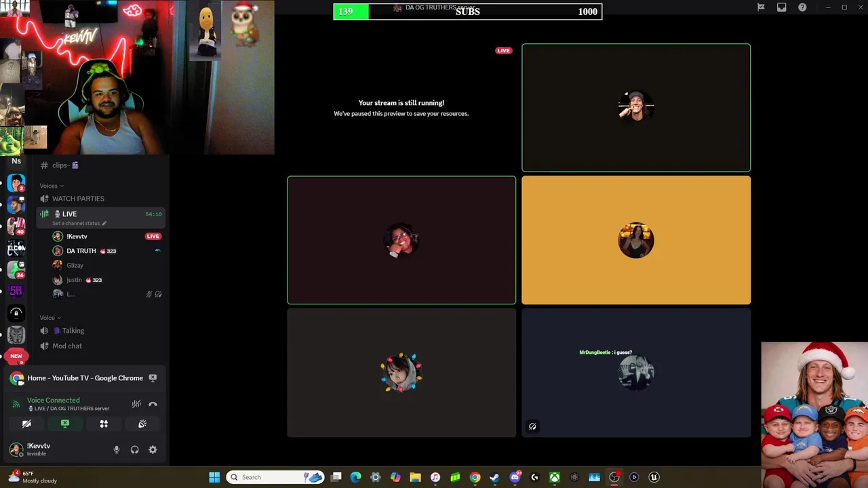The height and width of the screenshot is (488, 868).
Task: Open Unreal Engine icon on taskbar
Action: [654, 477]
